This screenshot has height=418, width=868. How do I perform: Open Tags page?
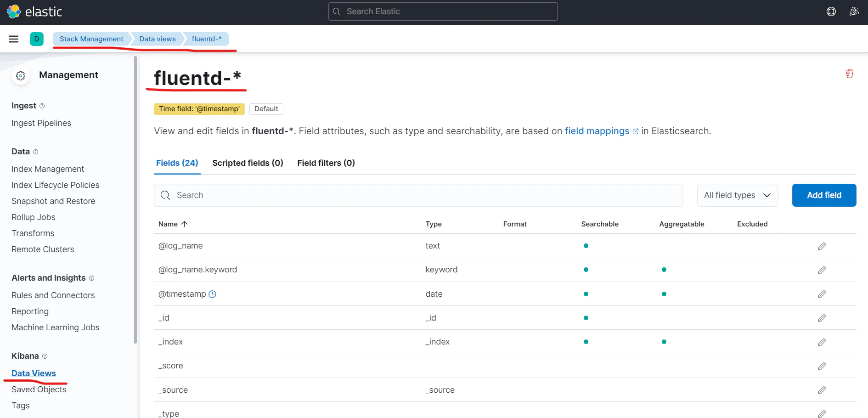[20, 406]
